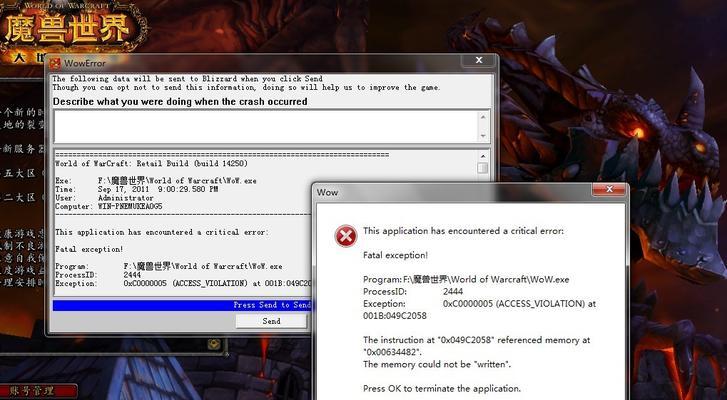
Task: Click 'World of WarCraft: Retail Build (build 14250)'
Action: pyautogui.click(x=151, y=164)
